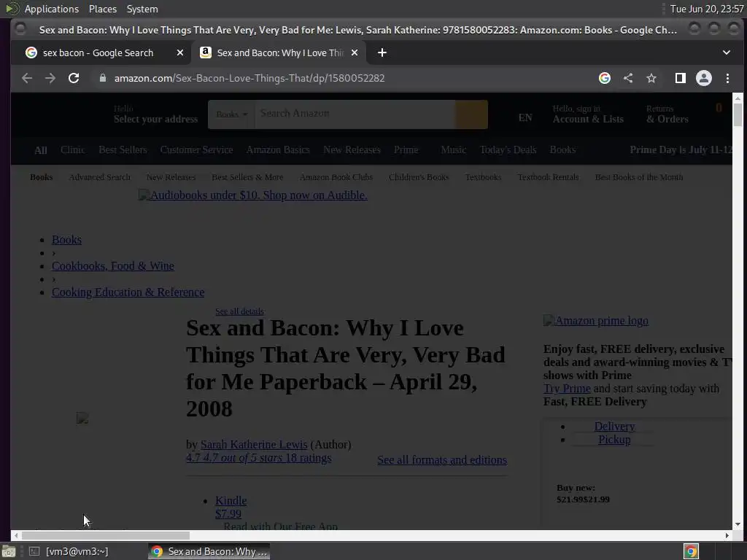Close the sex bacon Google Search tab
The height and width of the screenshot is (560, 747).
point(180,52)
